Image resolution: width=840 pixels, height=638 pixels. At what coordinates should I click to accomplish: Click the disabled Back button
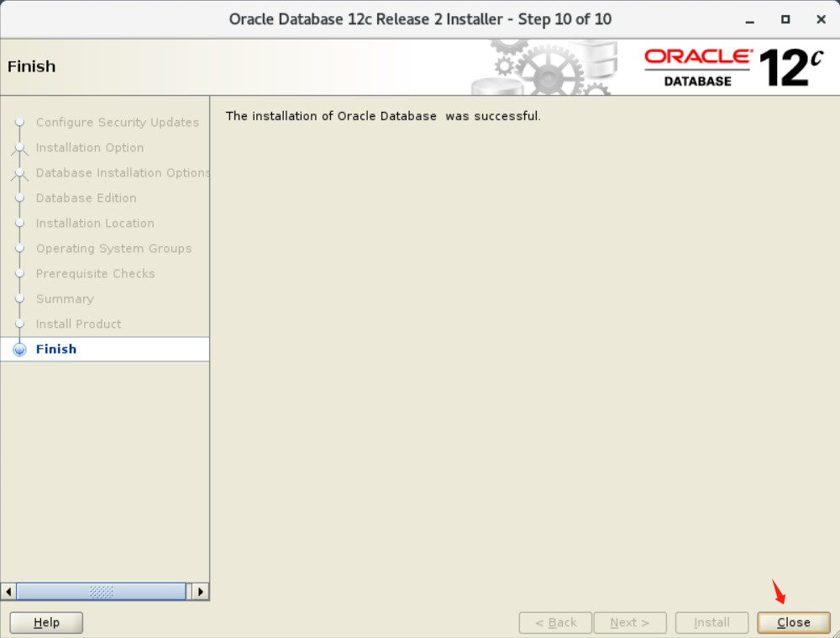[555, 623]
